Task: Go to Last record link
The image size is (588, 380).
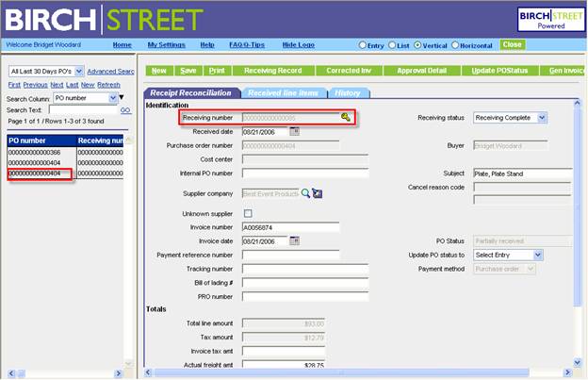Action: click(72, 85)
